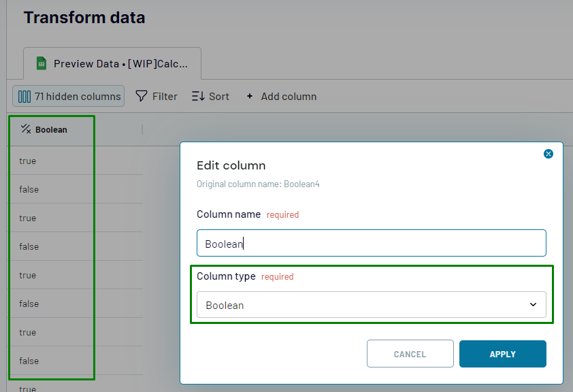Close the Edit column dialog

coord(549,154)
